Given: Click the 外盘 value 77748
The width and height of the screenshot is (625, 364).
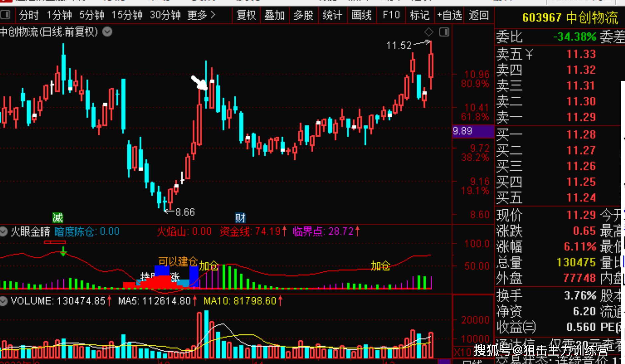Looking at the screenshot, I should click(x=580, y=278).
